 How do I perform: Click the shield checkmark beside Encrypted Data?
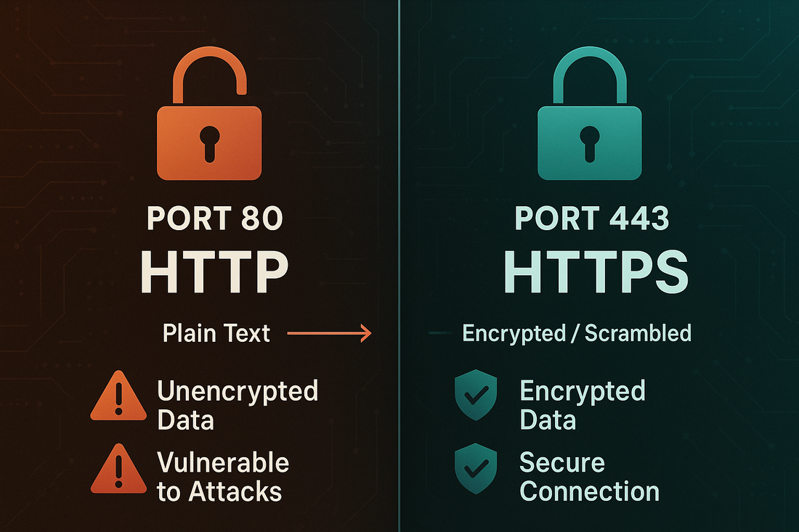tap(475, 398)
